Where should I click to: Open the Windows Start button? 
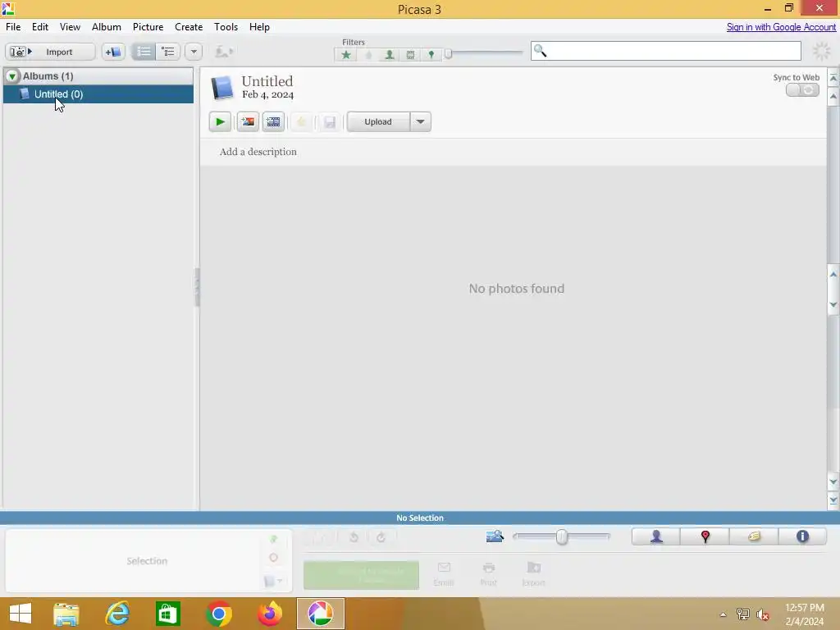(21, 614)
